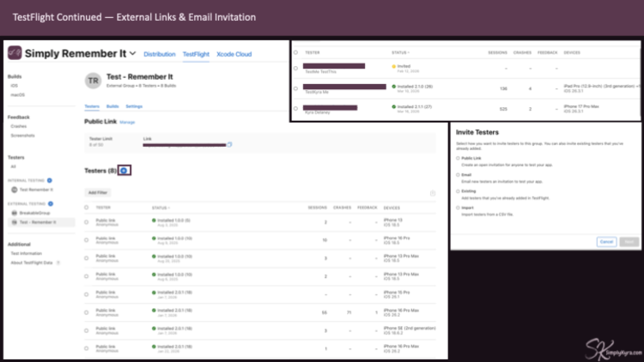This screenshot has width=644, height=362.
Task: Click the 'iPhone SE (2nd generation)' device cell
Action: point(410,329)
